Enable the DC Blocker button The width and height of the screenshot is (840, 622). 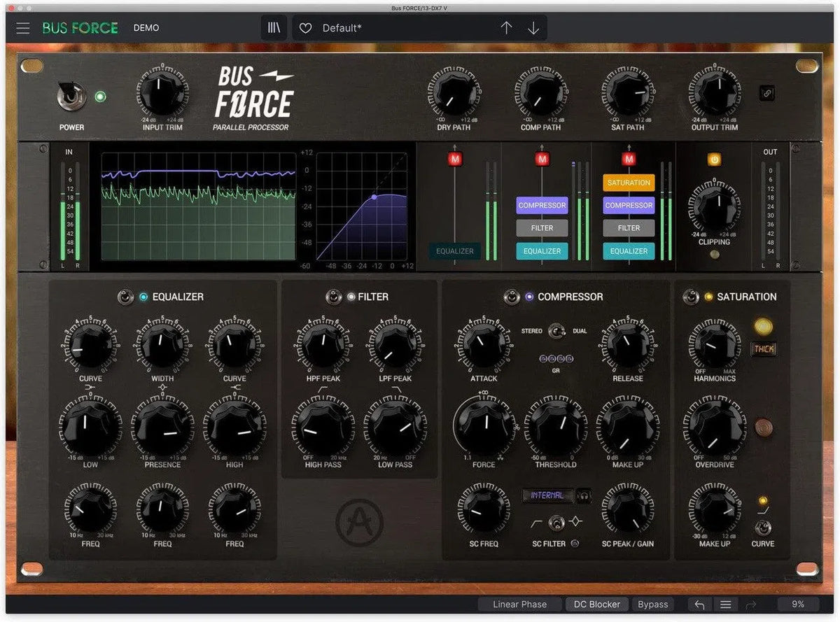[596, 604]
